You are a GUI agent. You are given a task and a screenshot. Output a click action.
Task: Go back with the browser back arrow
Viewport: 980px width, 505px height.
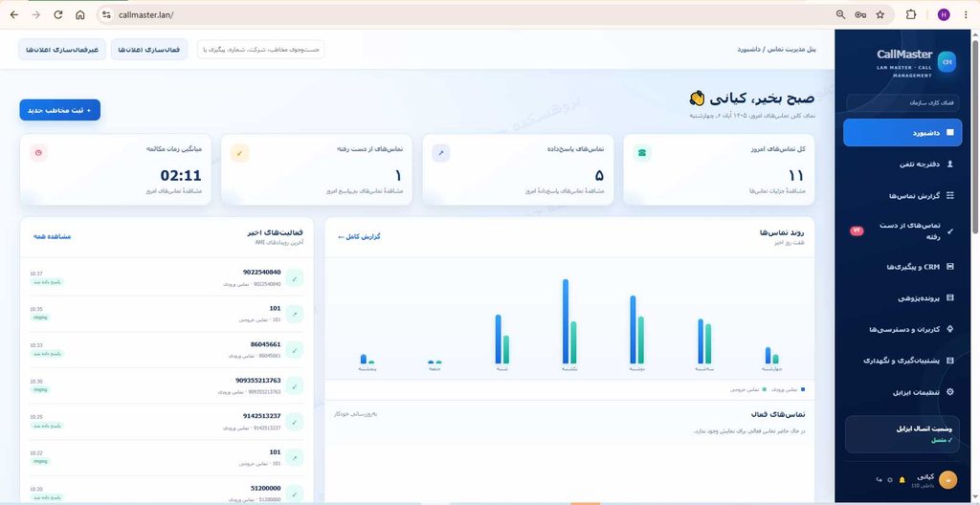(14, 14)
